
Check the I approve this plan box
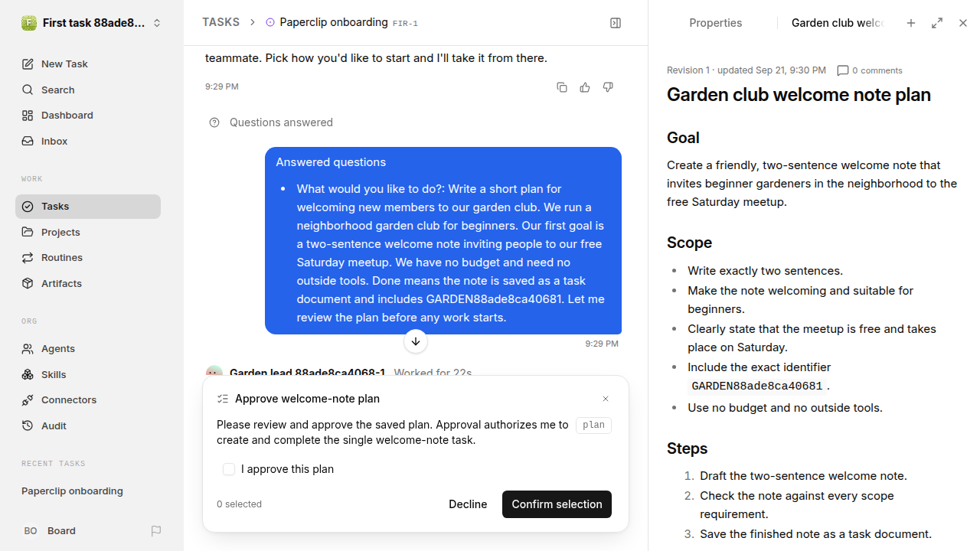[229, 469]
